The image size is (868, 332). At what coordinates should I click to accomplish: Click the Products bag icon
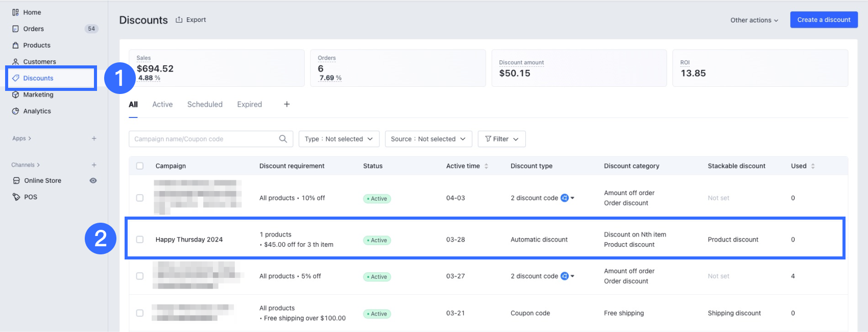15,45
